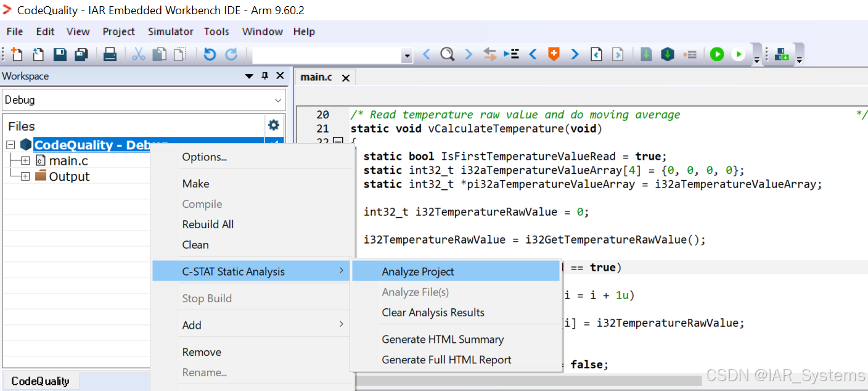The height and width of the screenshot is (391, 868).
Task: Click Generate Full HTML Report
Action: 456,360
